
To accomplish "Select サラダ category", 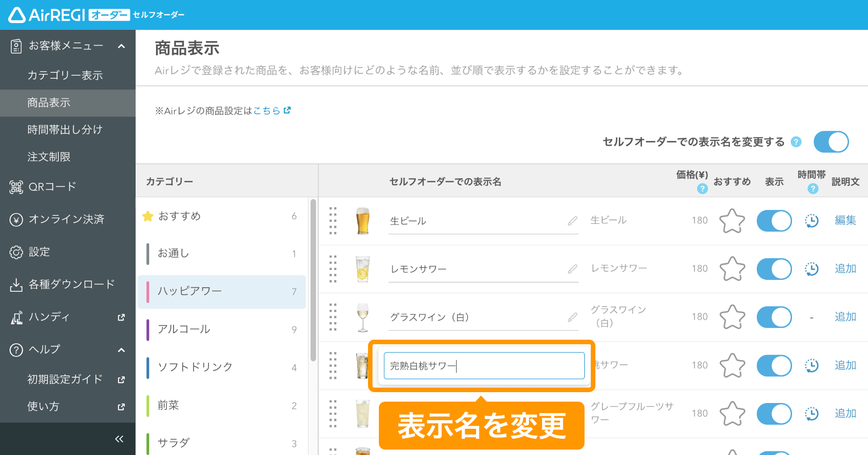I will click(x=222, y=443).
